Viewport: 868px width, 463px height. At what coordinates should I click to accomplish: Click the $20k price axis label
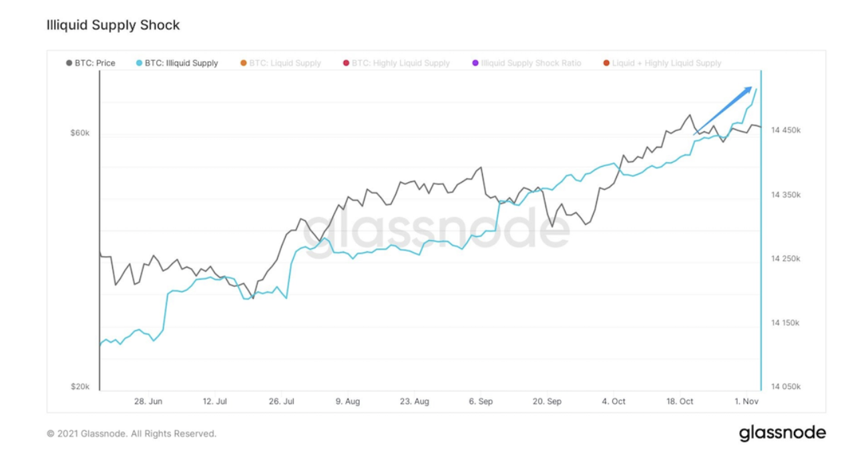(x=79, y=387)
